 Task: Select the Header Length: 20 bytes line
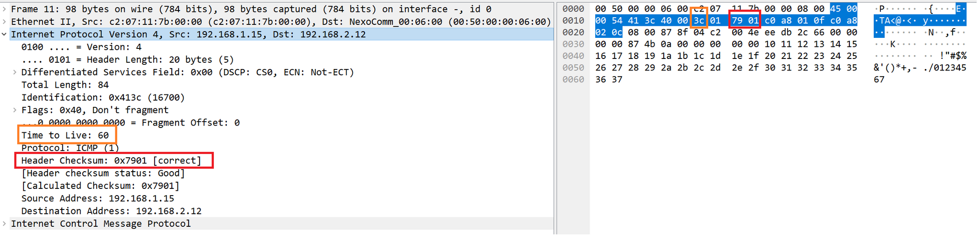[x=128, y=59]
